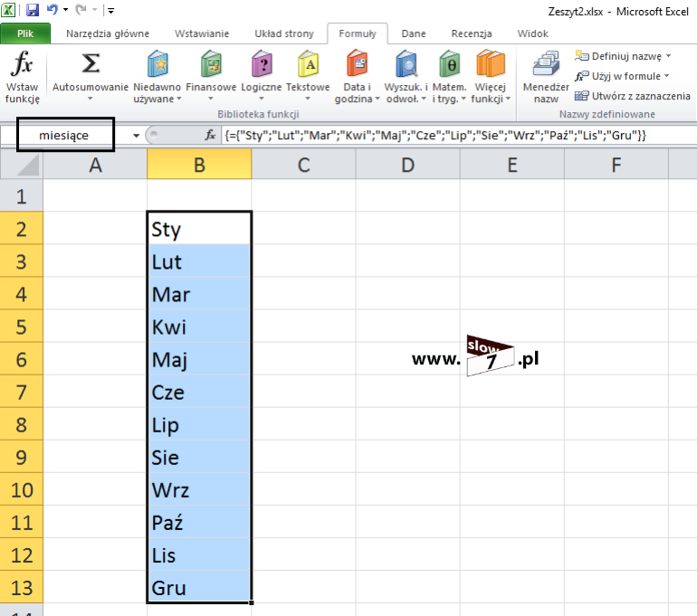The image size is (697, 616).
Task: Click the Wstaw funkcję fx icon
Action: point(22,63)
